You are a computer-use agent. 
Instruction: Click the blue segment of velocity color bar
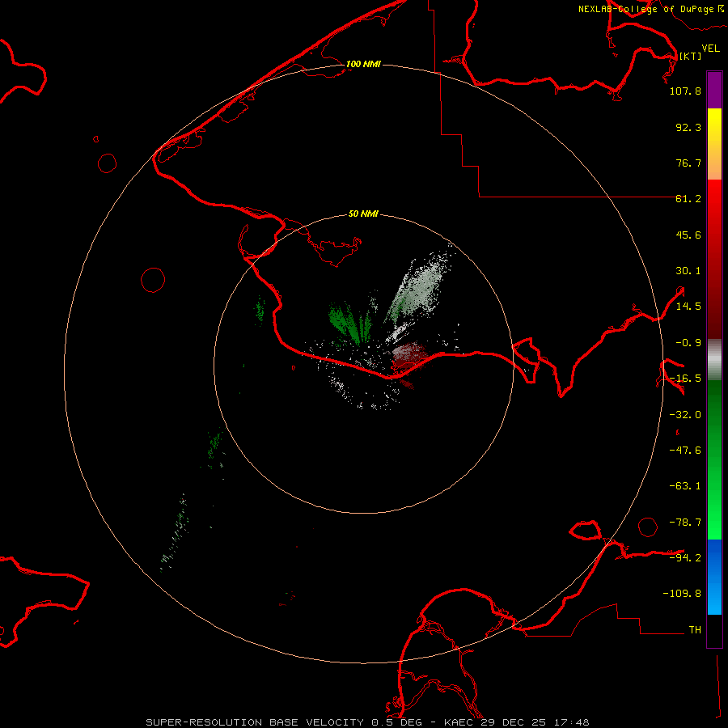pyautogui.click(x=714, y=577)
